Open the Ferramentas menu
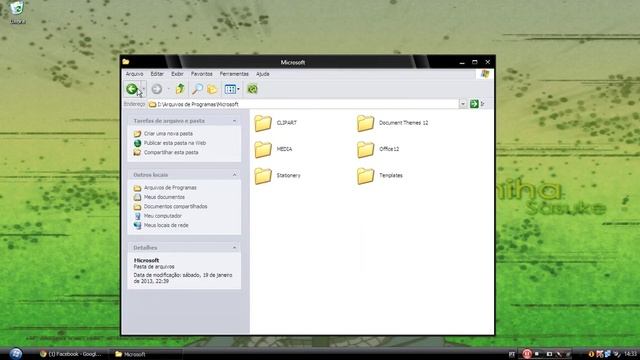 pos(234,74)
